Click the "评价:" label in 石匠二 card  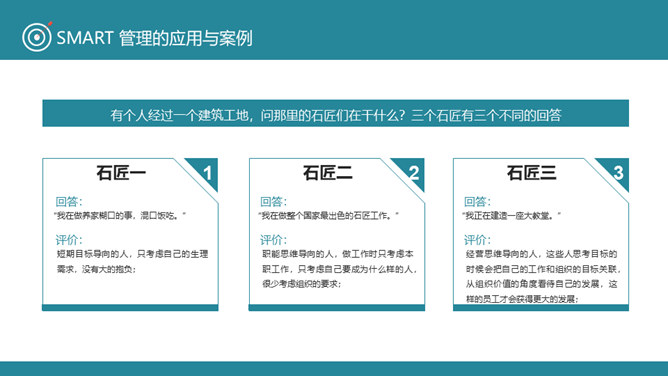pos(274,240)
